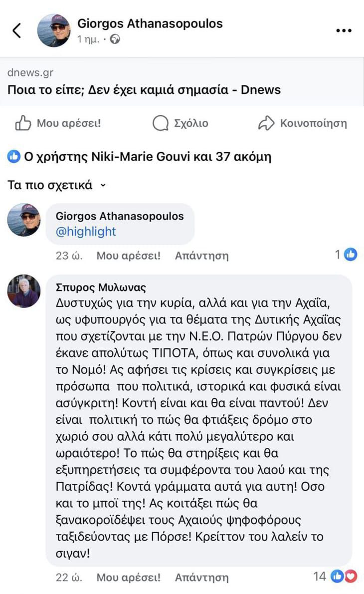Image resolution: width=364 pixels, height=594 pixels.
Task: Open Σπυρος Μυλωνας profile picture
Action: (24, 291)
